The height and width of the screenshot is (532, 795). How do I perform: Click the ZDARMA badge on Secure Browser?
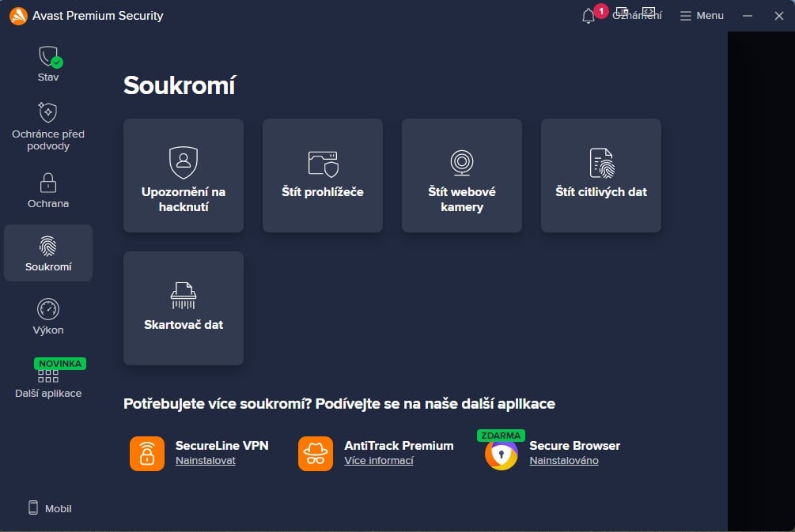[x=500, y=436]
